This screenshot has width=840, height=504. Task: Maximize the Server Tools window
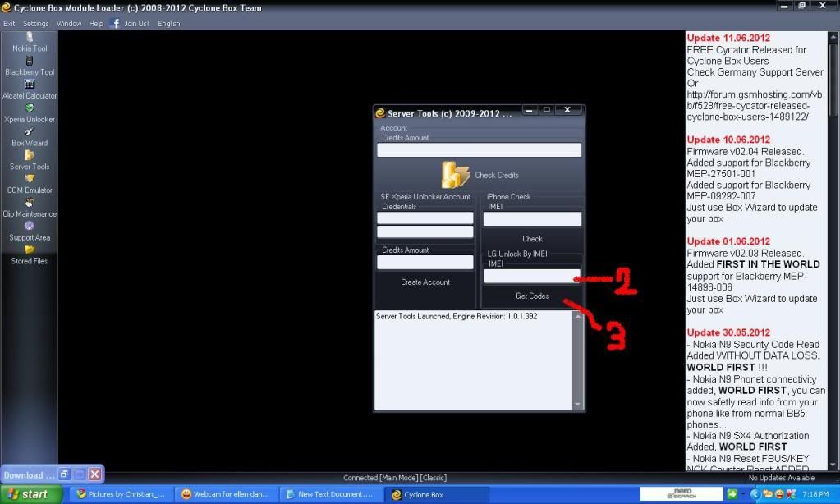[546, 110]
